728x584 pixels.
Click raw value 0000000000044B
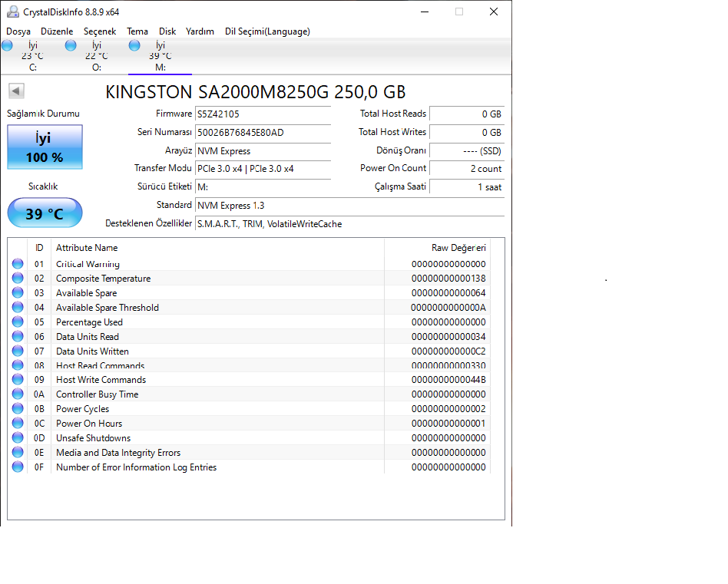448,380
